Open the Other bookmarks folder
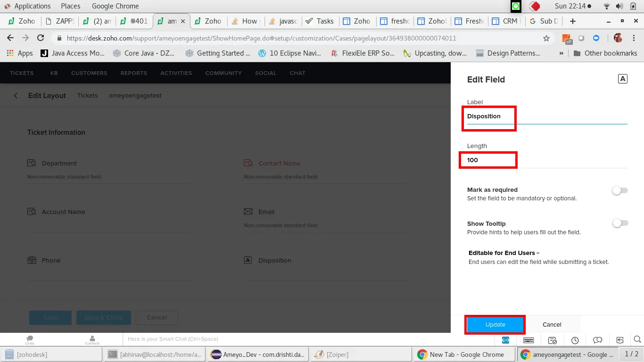 605,53
